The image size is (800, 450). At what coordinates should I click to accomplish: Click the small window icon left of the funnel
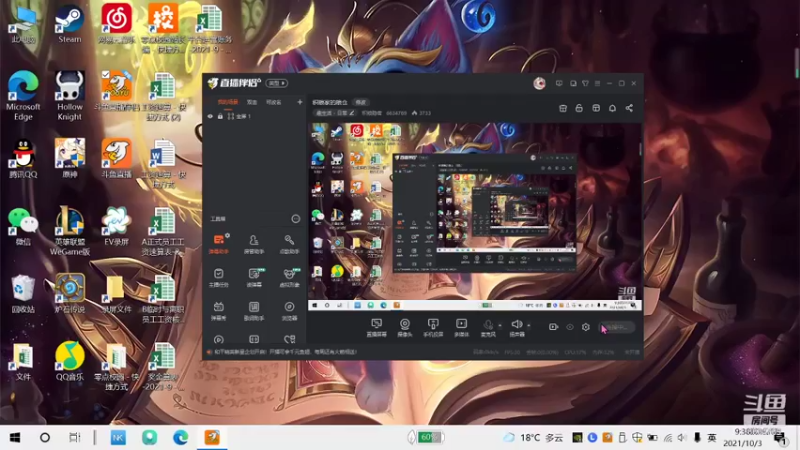(573, 83)
